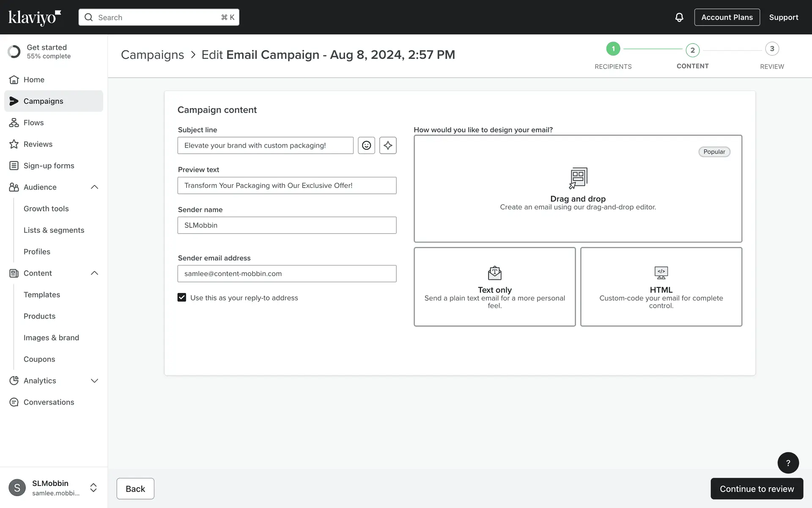
Task: Collapse the Audience section
Action: (94, 187)
